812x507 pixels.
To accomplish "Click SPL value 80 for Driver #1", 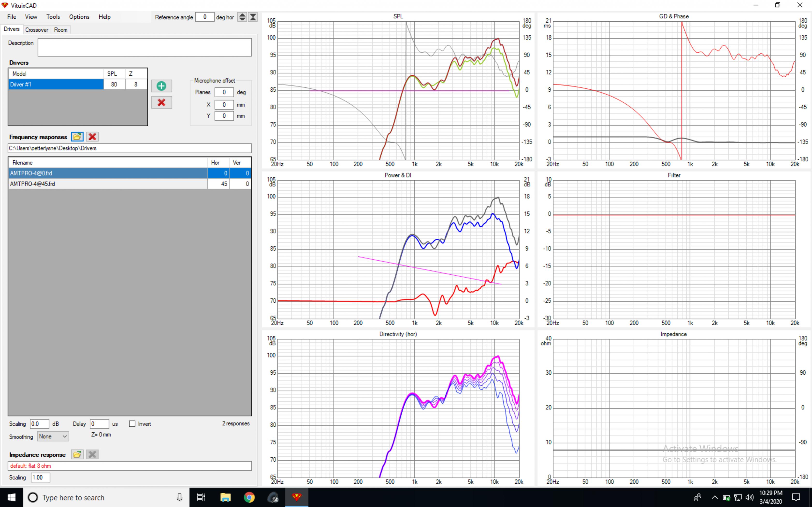I will click(x=114, y=85).
